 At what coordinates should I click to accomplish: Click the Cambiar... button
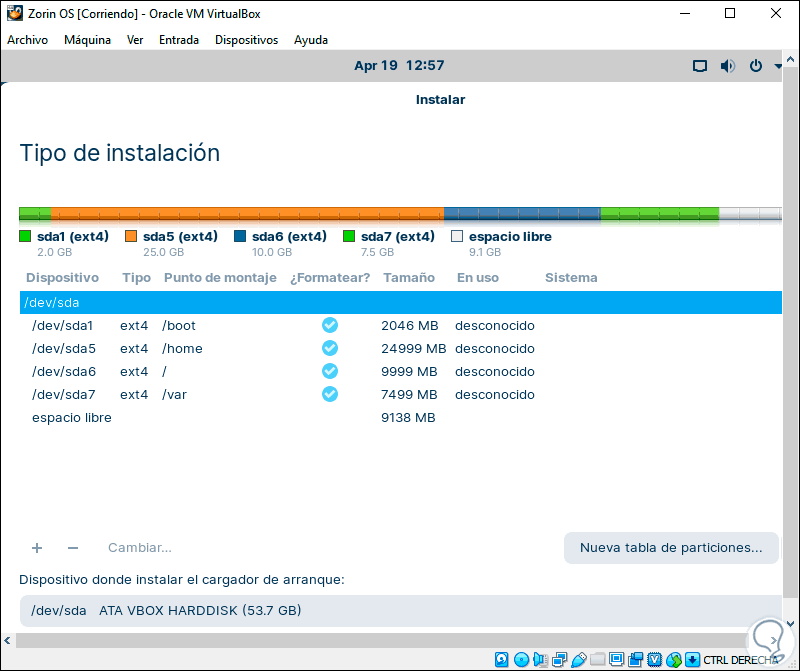tap(139, 547)
